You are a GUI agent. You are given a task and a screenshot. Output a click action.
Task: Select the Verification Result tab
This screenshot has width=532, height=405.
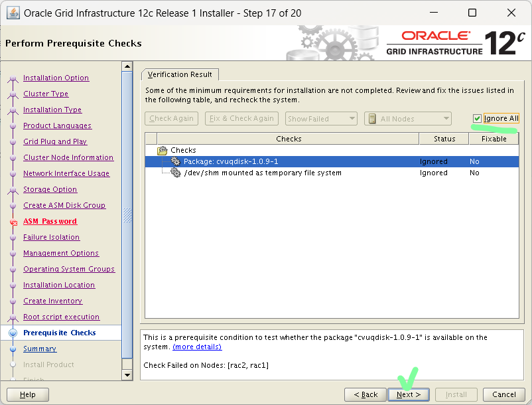pos(180,74)
